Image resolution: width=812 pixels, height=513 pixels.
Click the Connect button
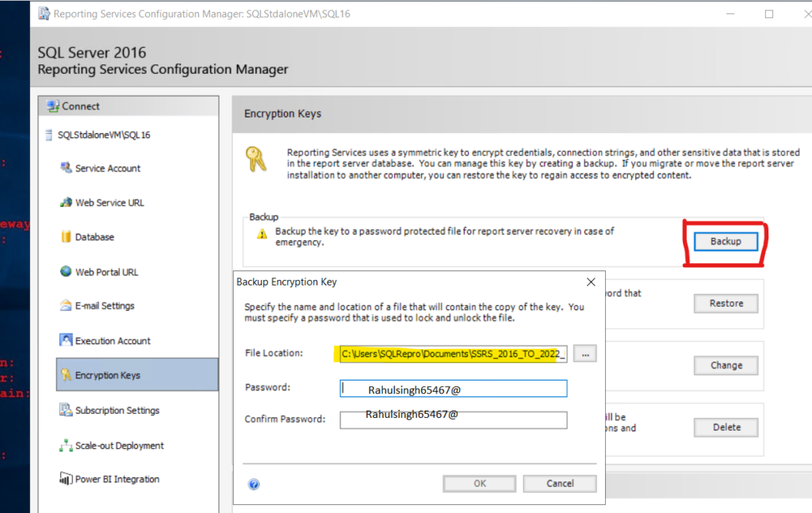point(128,106)
